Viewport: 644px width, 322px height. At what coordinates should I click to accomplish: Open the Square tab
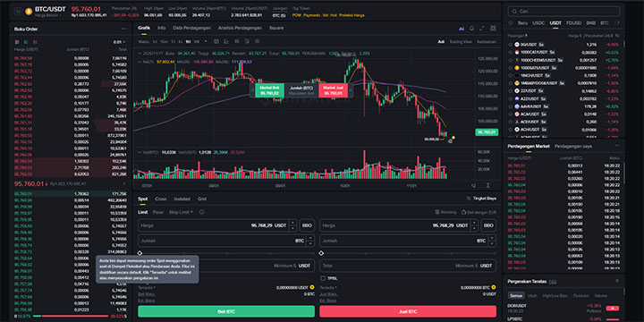[x=276, y=28]
